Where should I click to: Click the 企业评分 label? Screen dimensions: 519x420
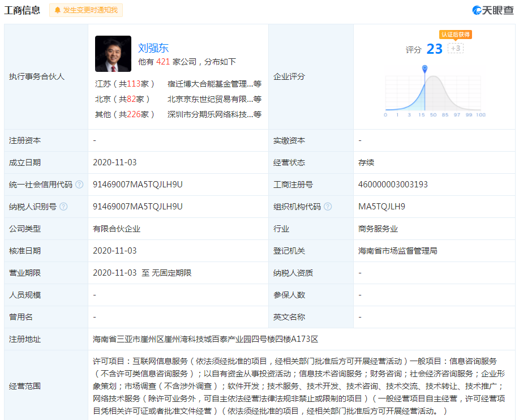pos(289,77)
